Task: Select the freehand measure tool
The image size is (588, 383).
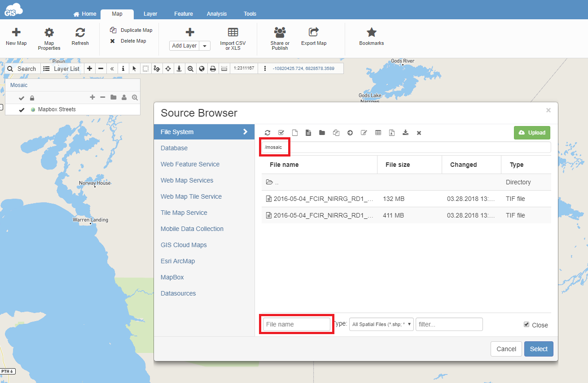Action: [x=157, y=69]
